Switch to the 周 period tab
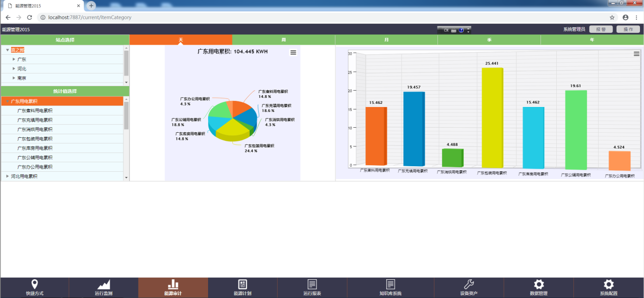Image resolution: width=644 pixels, height=298 pixels. click(284, 40)
